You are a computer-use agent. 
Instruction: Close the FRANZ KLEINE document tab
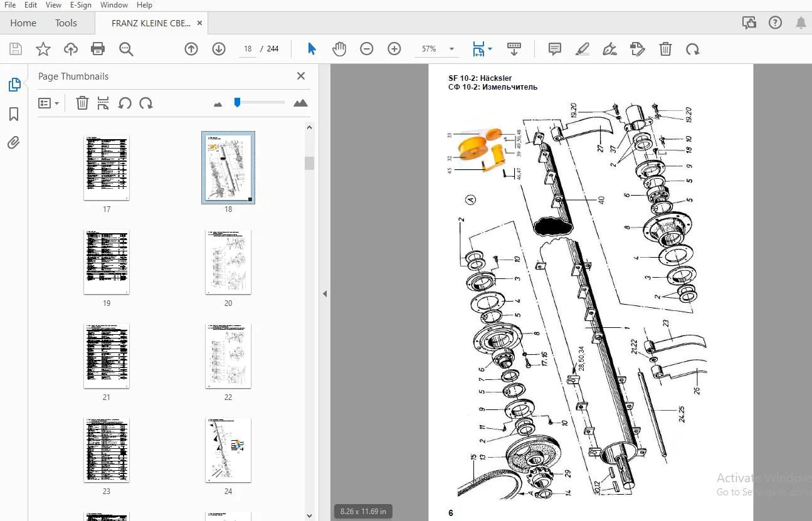pos(199,23)
